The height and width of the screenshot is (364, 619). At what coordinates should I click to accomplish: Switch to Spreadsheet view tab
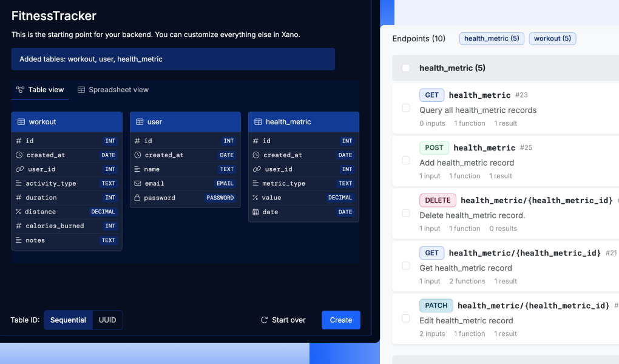(x=113, y=90)
